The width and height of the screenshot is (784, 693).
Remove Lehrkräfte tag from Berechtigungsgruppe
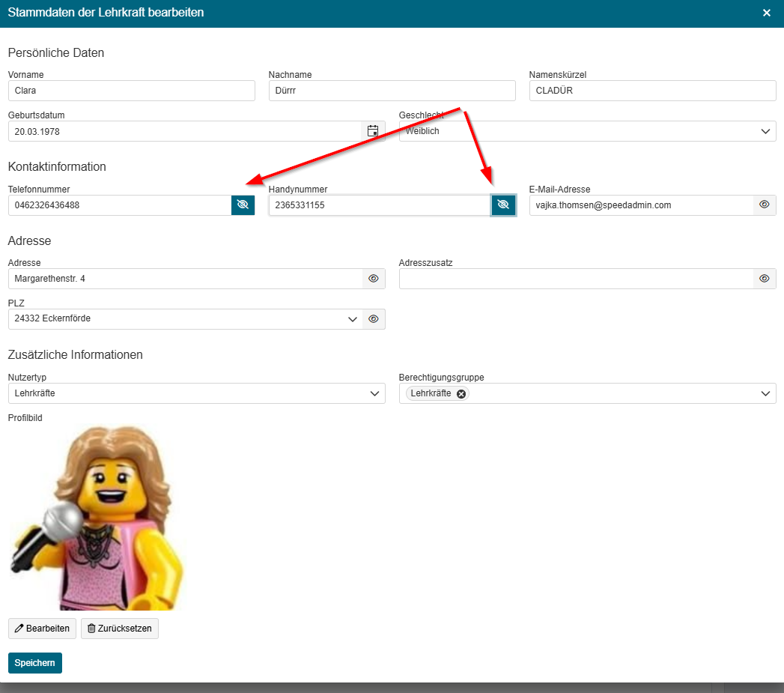coord(461,394)
